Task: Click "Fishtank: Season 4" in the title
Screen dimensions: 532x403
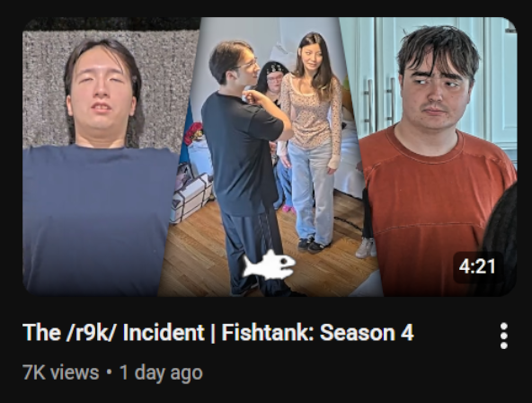Action: [x=317, y=332]
